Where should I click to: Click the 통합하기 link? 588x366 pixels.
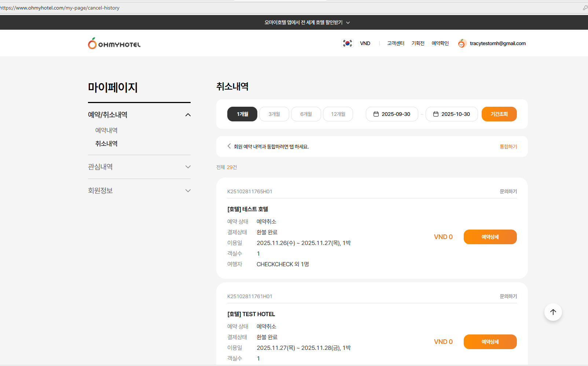click(508, 147)
